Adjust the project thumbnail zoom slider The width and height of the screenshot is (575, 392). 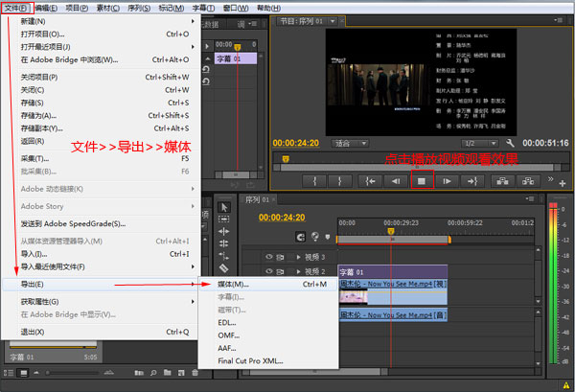pos(48,373)
